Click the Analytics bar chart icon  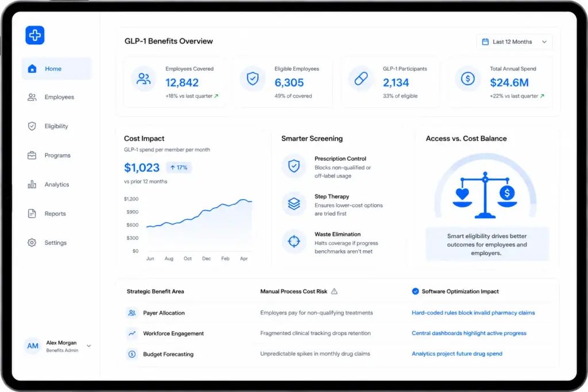tap(32, 184)
